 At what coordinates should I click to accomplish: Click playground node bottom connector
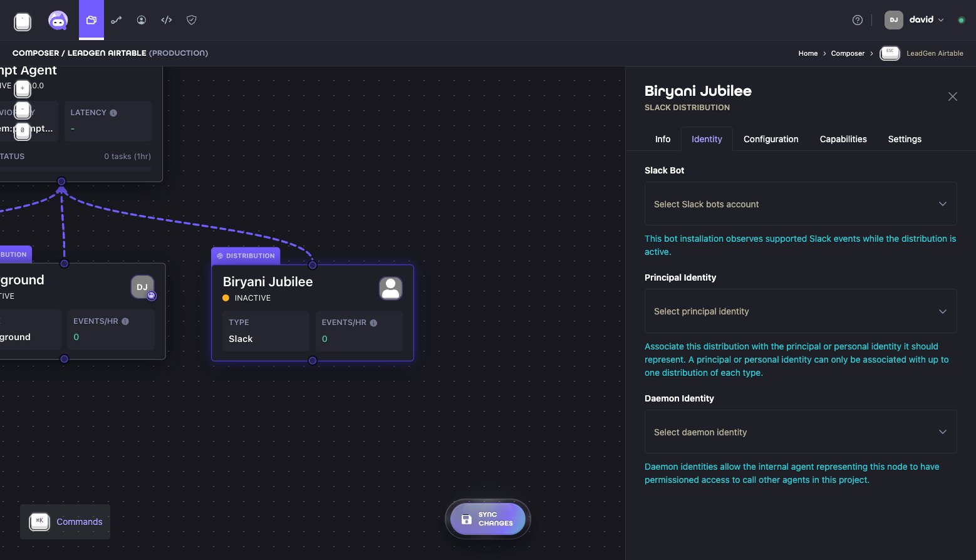click(x=64, y=359)
